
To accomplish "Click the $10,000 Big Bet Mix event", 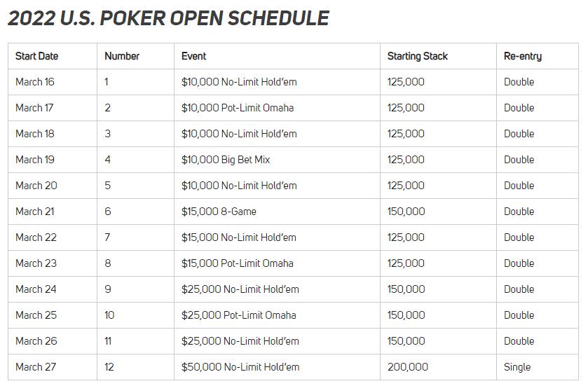I will click(x=226, y=160).
